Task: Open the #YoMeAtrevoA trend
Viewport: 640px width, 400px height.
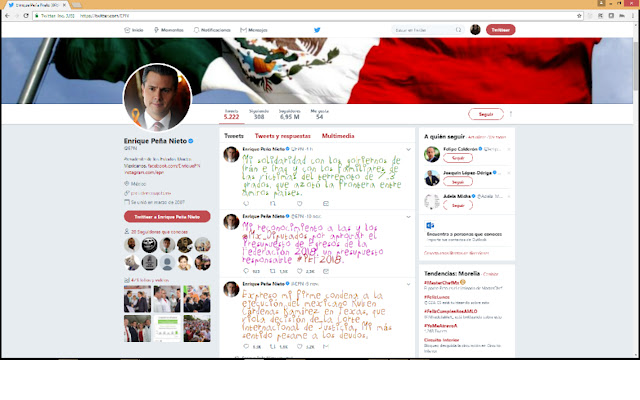Action: coord(440,326)
